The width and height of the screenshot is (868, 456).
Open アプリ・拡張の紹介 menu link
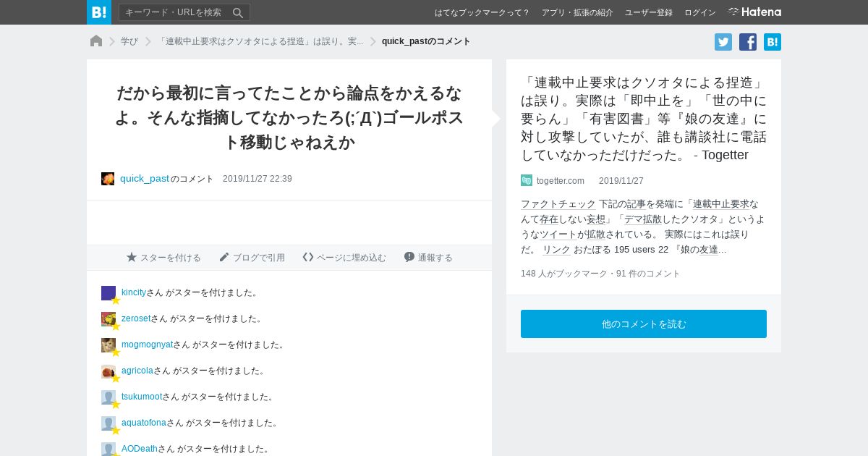tap(577, 12)
